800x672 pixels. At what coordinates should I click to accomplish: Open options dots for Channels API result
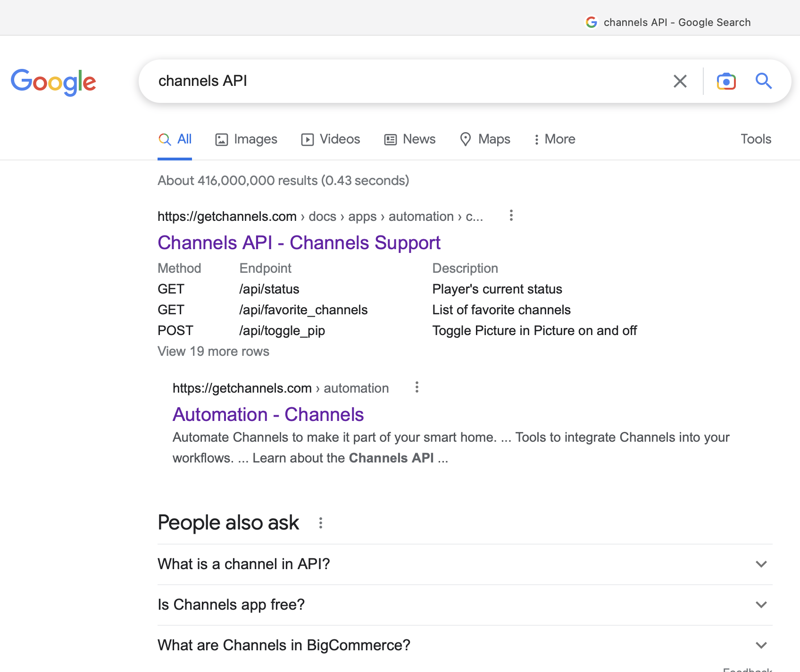click(511, 216)
